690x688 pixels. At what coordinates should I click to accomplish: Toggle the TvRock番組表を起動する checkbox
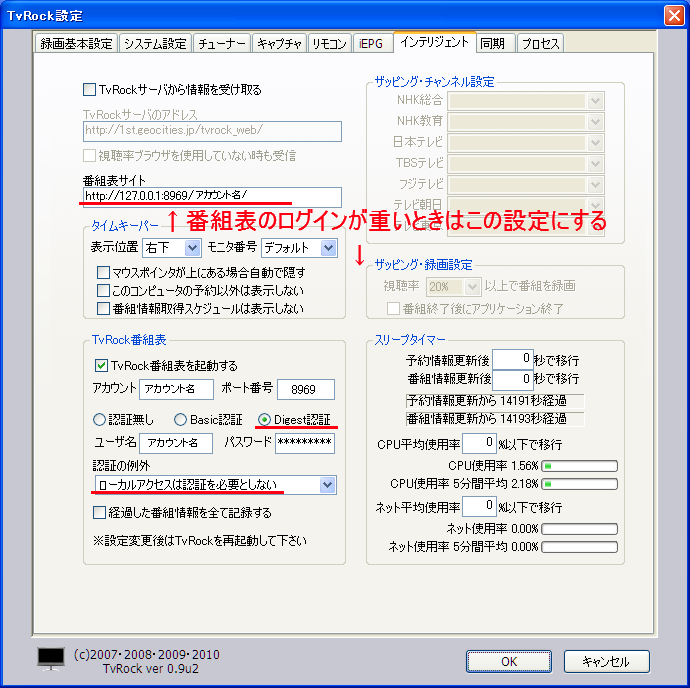(x=101, y=365)
